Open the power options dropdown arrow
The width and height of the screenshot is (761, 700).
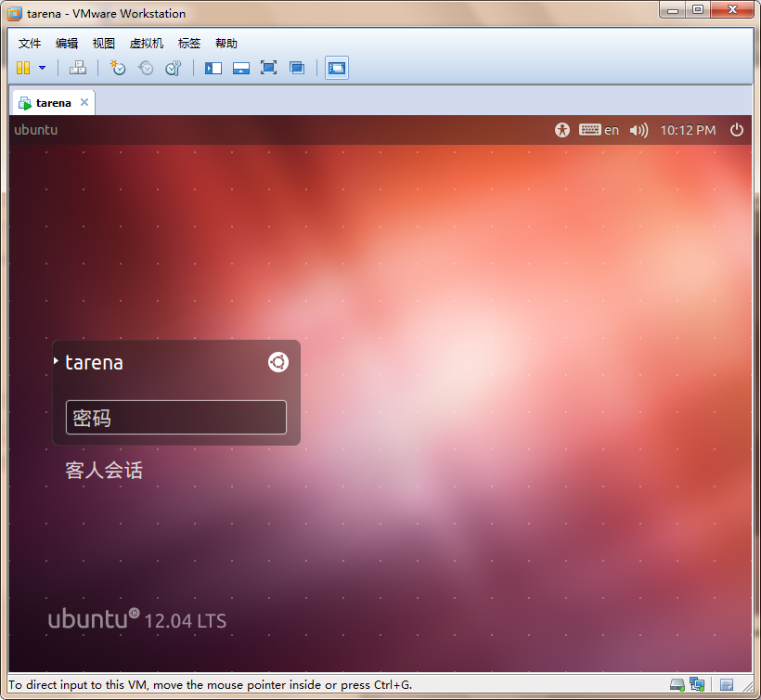pyautogui.click(x=42, y=68)
